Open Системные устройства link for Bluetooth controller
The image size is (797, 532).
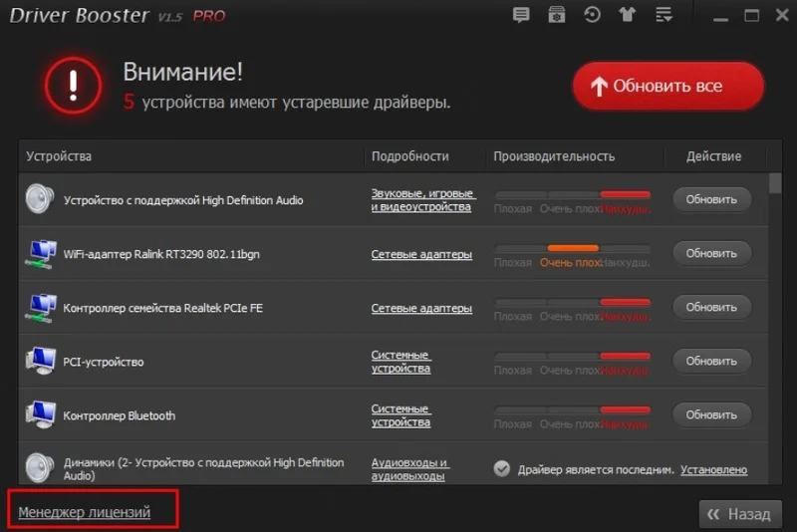point(401,415)
